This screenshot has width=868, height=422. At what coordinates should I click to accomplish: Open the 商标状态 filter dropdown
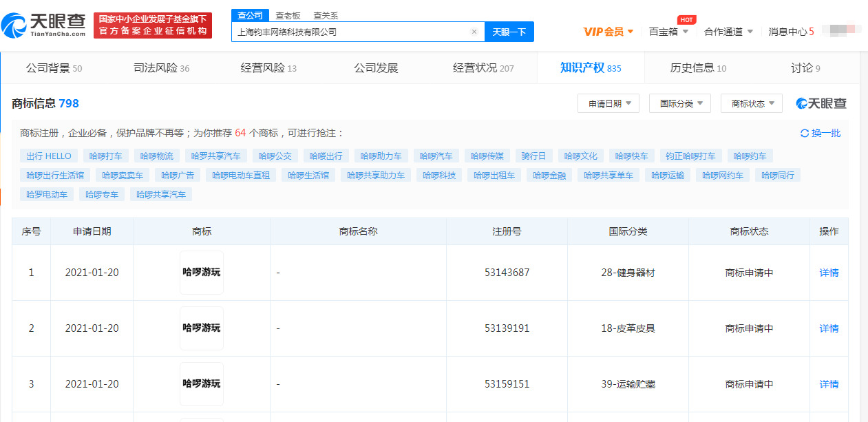tap(752, 103)
